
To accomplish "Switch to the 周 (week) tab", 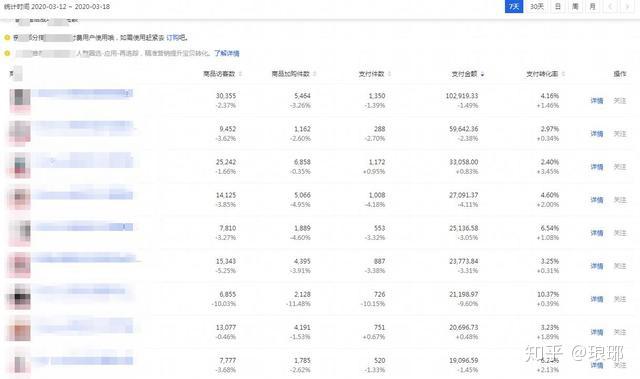I will coord(575,7).
